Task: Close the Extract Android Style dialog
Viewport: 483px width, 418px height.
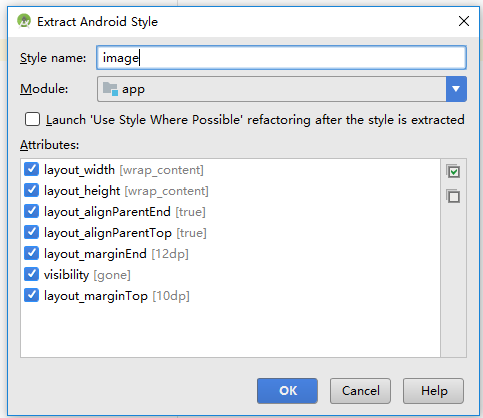Action: click(464, 21)
